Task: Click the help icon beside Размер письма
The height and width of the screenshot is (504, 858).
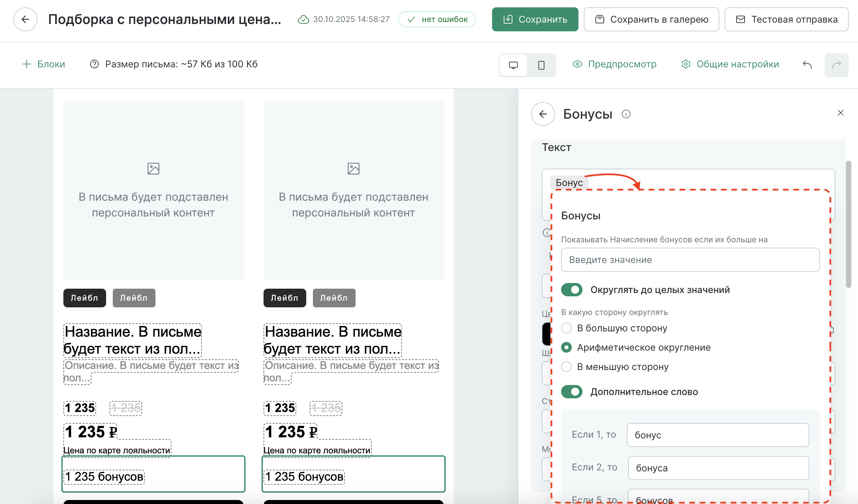Action: coord(94,64)
